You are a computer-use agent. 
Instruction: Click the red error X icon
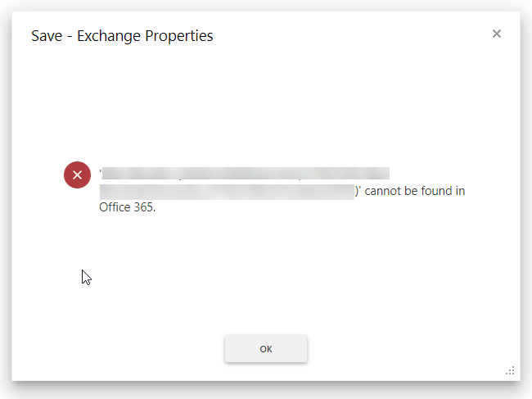click(78, 175)
